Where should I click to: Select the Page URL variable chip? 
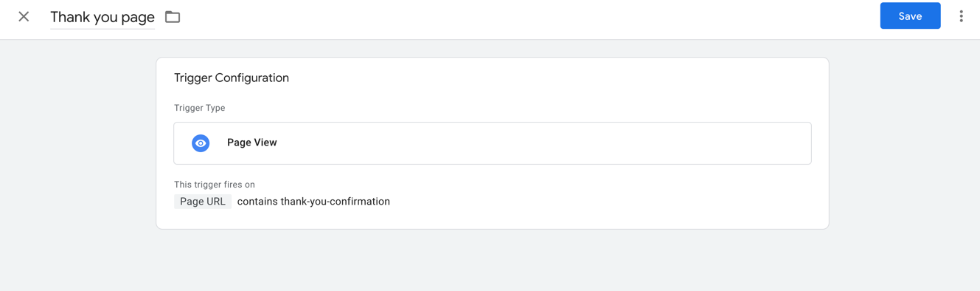(x=203, y=202)
